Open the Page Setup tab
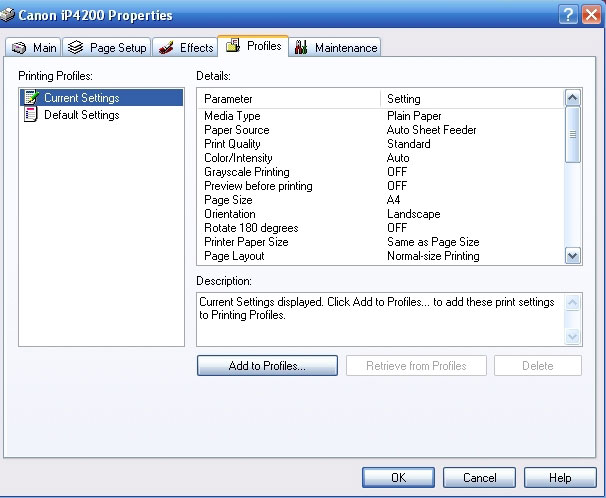 [x=107, y=48]
